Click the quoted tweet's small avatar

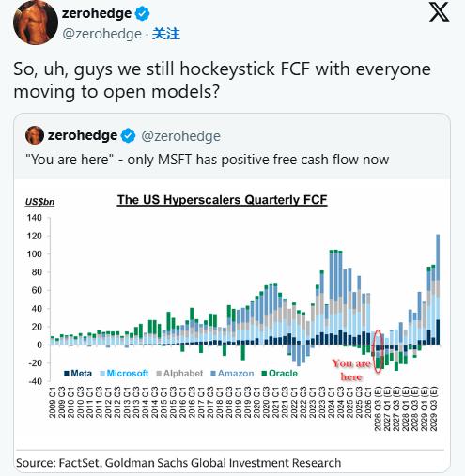(x=35, y=135)
